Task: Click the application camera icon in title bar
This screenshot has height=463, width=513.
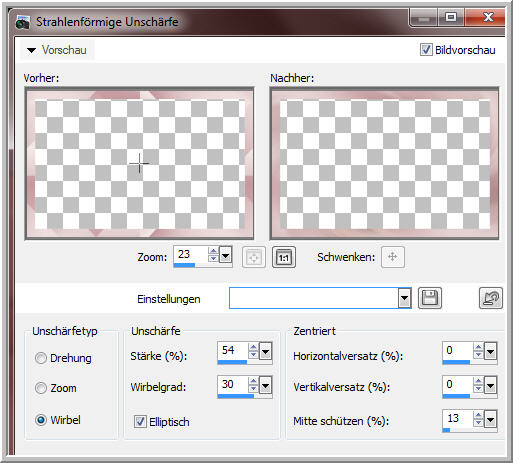Action: [x=23, y=22]
